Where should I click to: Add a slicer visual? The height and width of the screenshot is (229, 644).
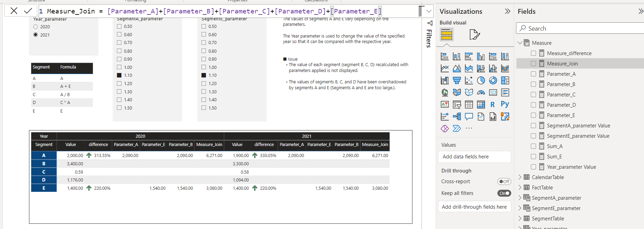(457, 104)
